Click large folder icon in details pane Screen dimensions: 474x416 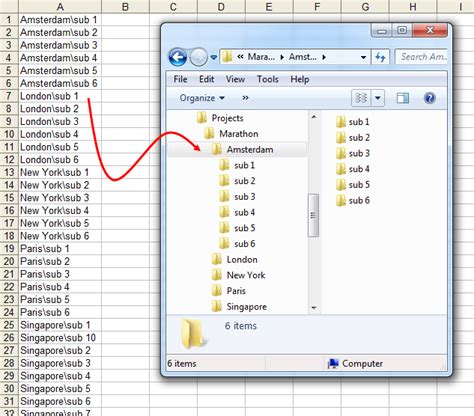pyautogui.click(x=194, y=333)
